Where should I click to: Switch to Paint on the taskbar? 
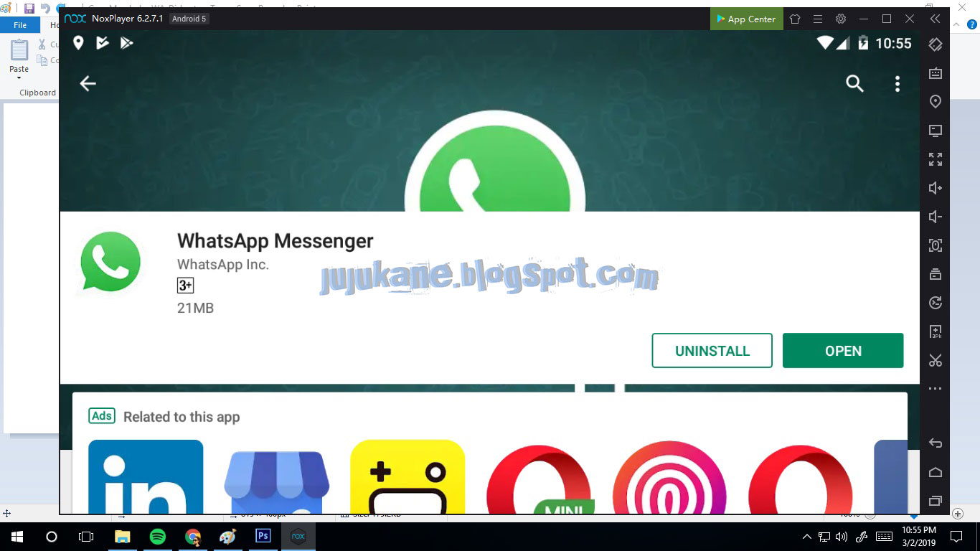point(227,536)
